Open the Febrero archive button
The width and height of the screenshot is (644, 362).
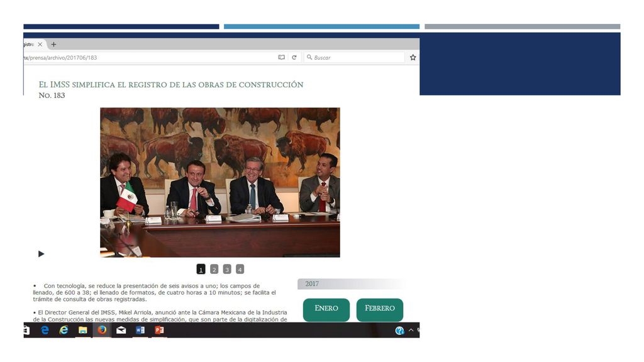[379, 309]
